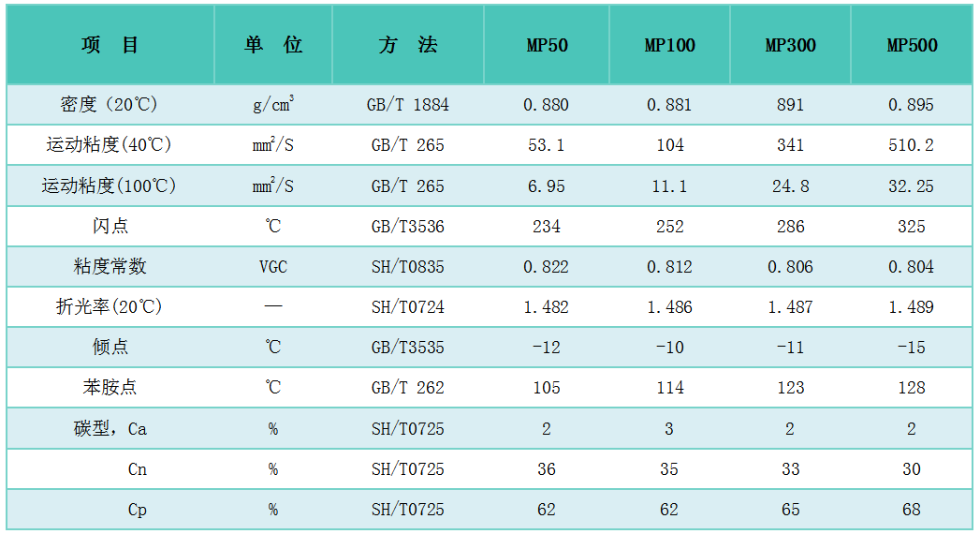Click the Cp row label
Screen dimensions: 980x534
coord(138,510)
